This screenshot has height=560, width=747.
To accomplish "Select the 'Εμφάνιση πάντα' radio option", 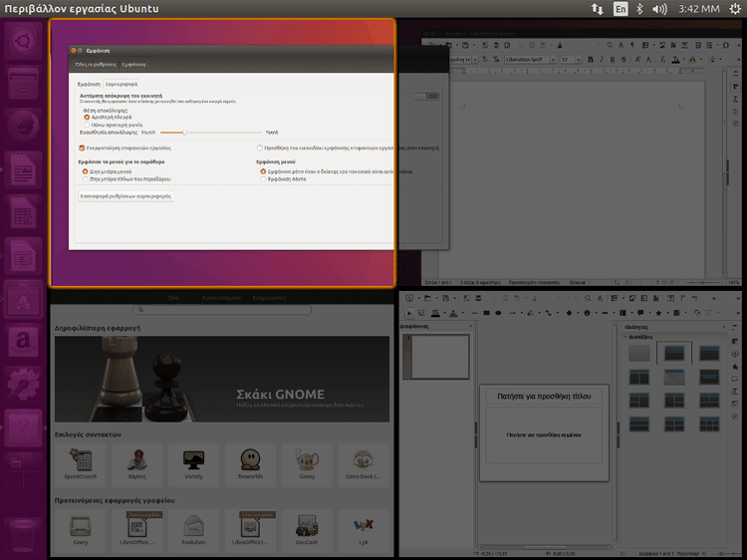I will click(263, 178).
